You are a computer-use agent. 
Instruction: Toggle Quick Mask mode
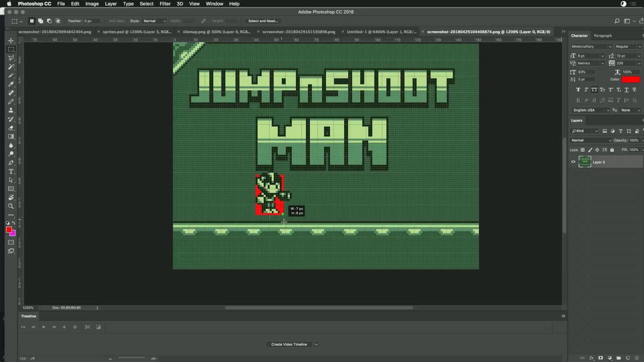[11, 242]
